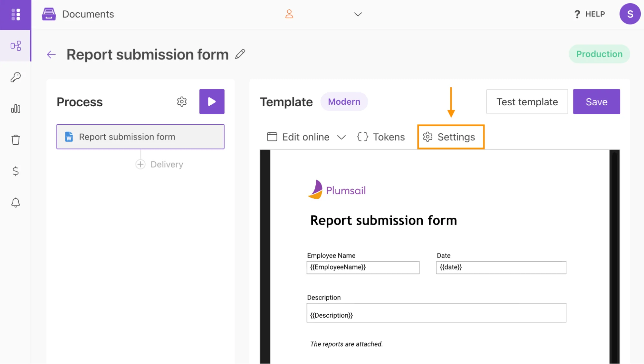
Task: Click the 'Description' label in preview
Action: [x=324, y=297]
